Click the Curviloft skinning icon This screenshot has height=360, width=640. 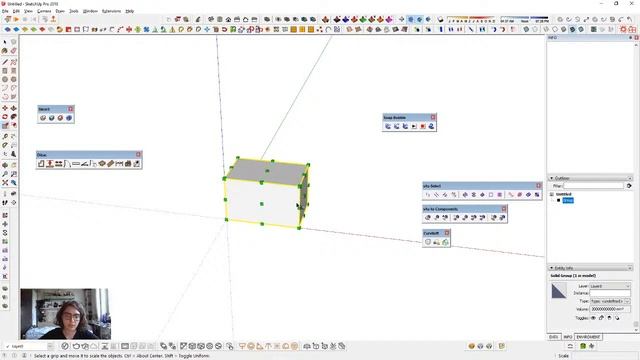click(x=445, y=242)
